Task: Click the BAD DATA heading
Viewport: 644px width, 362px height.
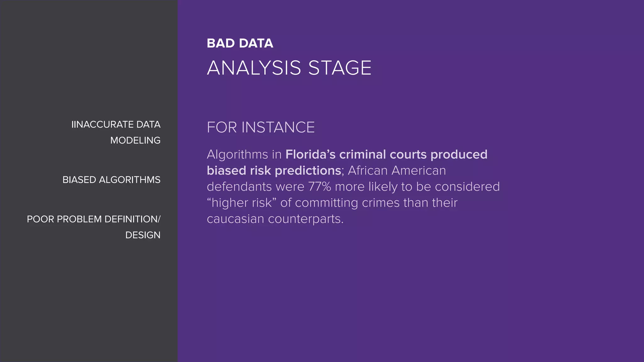Action: (240, 43)
